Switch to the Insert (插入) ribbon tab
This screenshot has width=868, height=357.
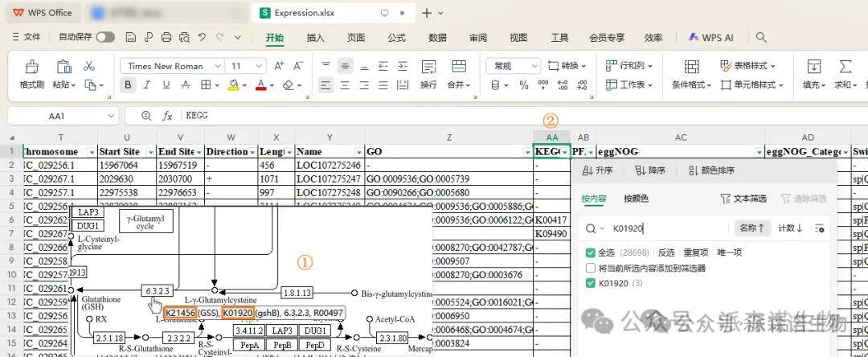[316, 37]
